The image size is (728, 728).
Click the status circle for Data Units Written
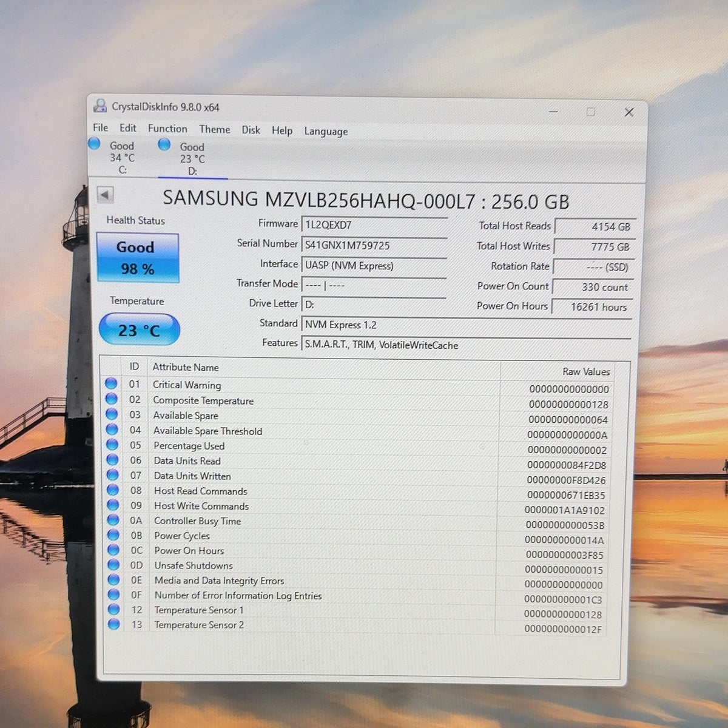click(x=112, y=474)
